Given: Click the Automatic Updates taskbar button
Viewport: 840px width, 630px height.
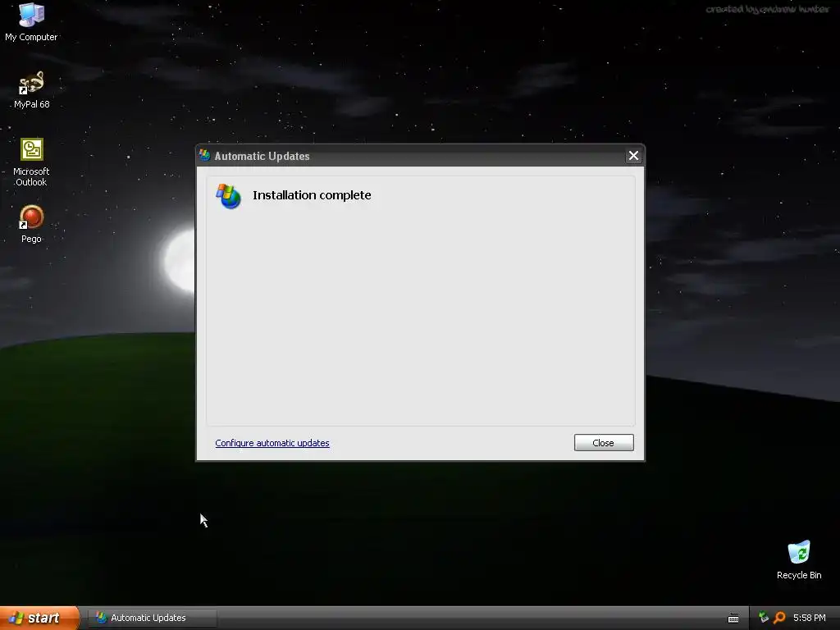Looking at the screenshot, I should (153, 618).
